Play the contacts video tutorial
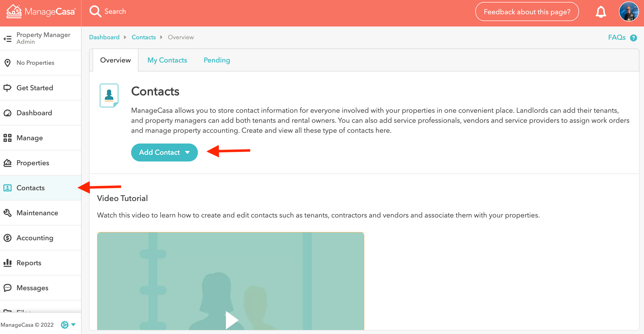 tap(232, 320)
